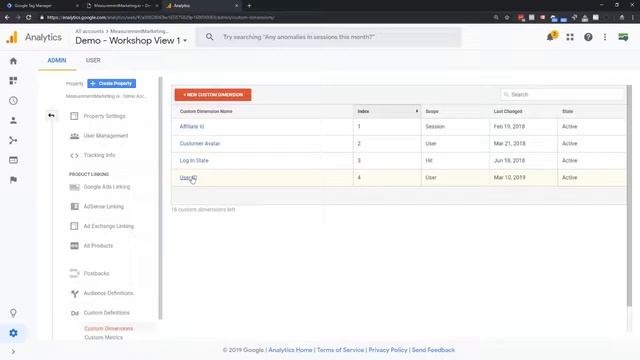640x360 pixels.
Task: Collapse Custom Definitions section
Action: [x=106, y=313]
